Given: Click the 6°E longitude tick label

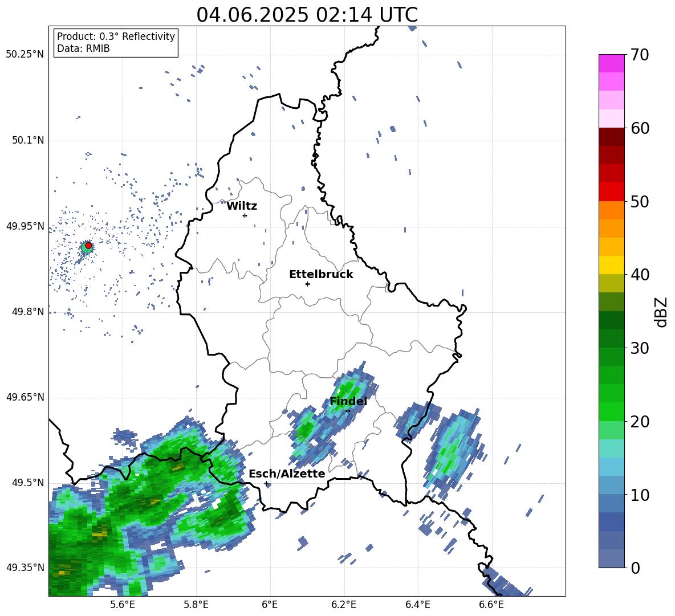Looking at the screenshot, I should (x=270, y=605).
